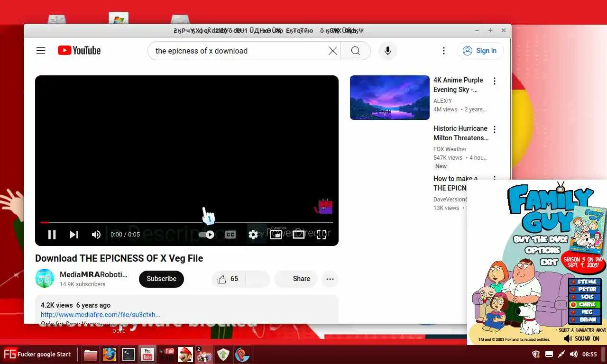Click the video progress bar

point(186,222)
